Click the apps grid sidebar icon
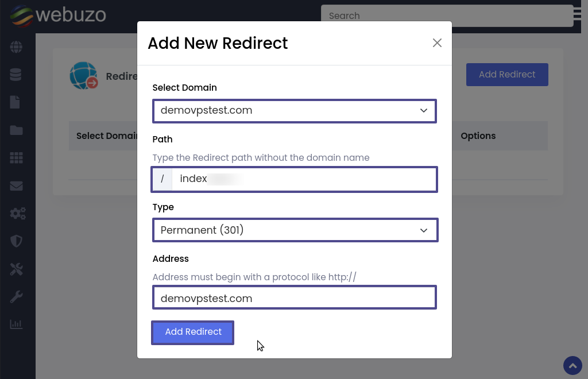The image size is (588, 379). [x=16, y=158]
